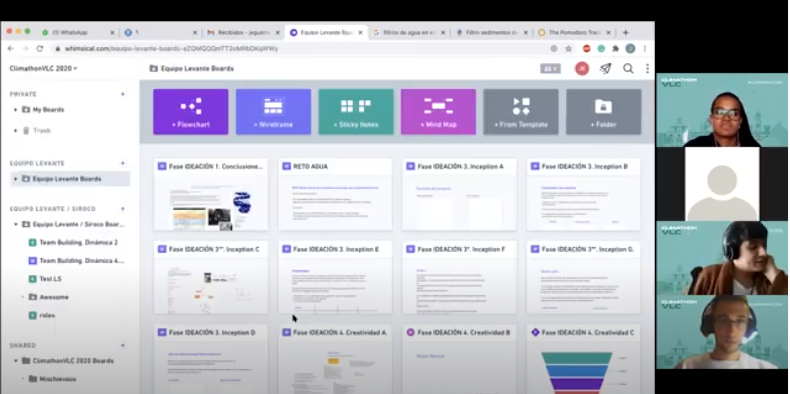
Task: Reload the current page
Action: click(40, 48)
